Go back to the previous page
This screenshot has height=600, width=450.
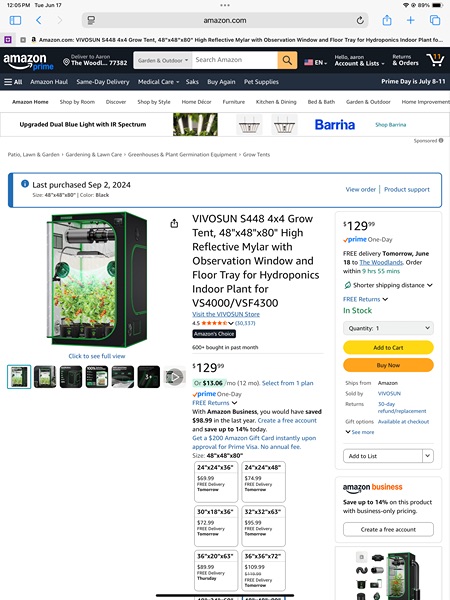click(x=39, y=20)
